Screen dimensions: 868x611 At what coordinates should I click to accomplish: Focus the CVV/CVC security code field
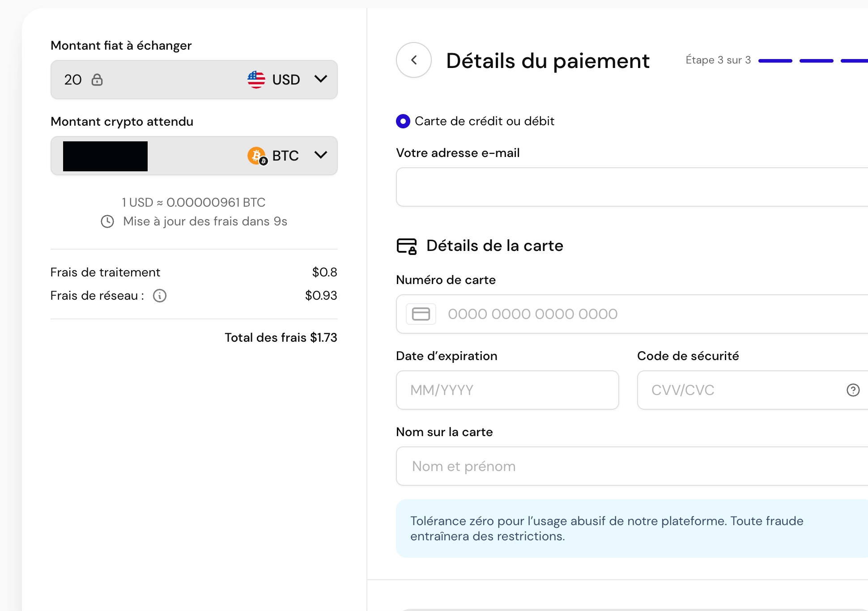click(x=753, y=390)
